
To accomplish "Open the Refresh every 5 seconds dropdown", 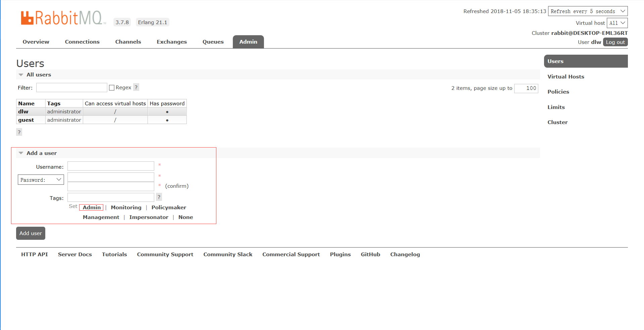I will 588,11.
